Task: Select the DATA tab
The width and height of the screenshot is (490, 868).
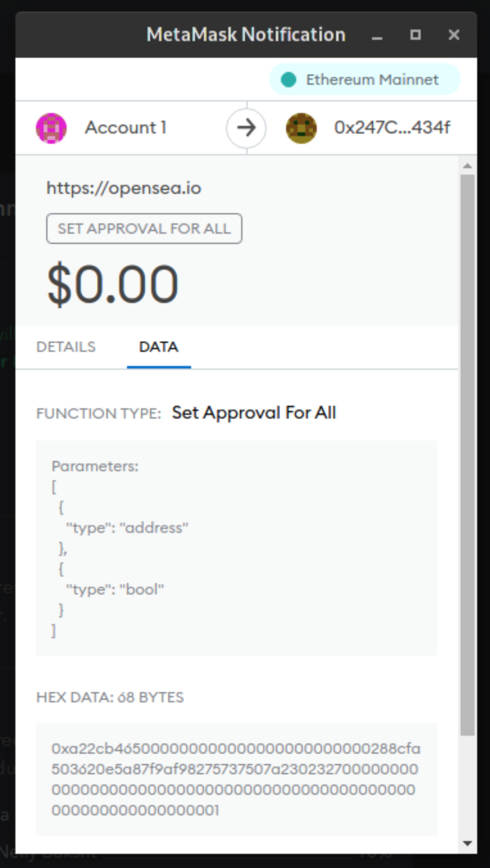Action: [x=158, y=347]
